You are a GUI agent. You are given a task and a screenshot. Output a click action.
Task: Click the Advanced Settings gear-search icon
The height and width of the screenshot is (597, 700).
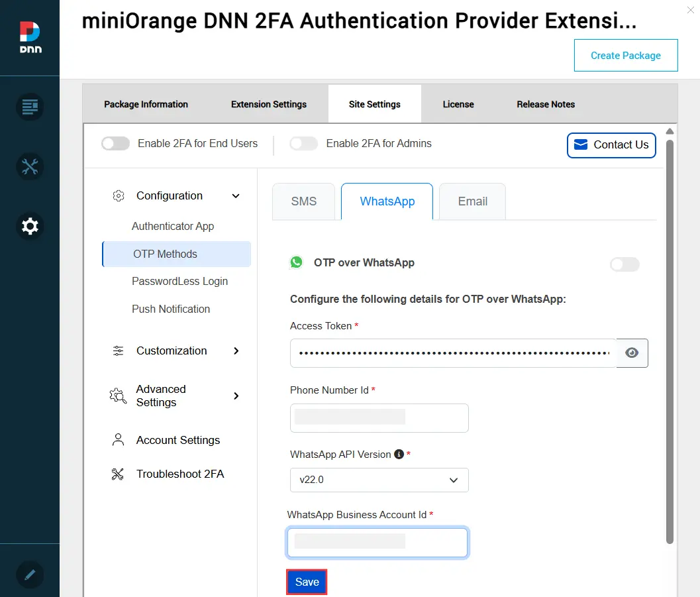click(118, 396)
